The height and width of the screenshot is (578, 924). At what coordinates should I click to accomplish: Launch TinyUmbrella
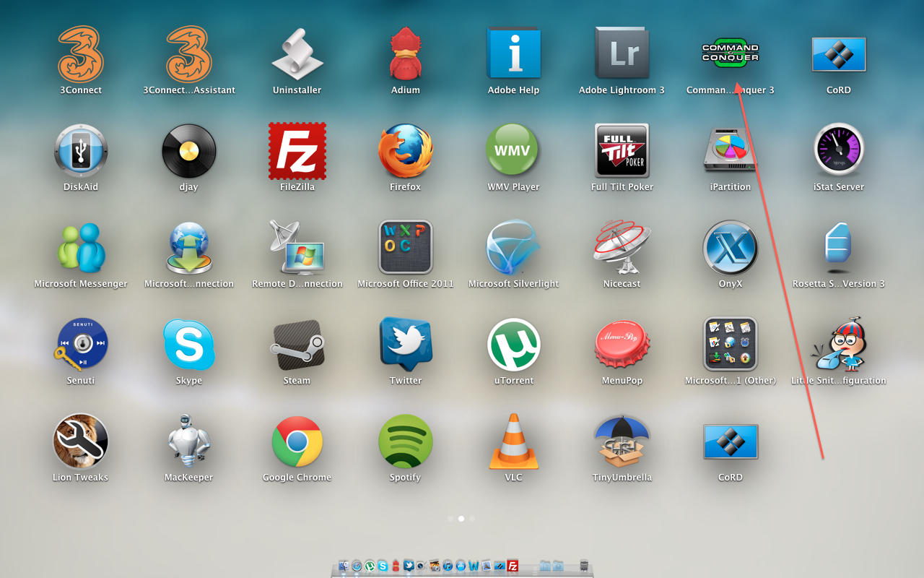tap(622, 441)
